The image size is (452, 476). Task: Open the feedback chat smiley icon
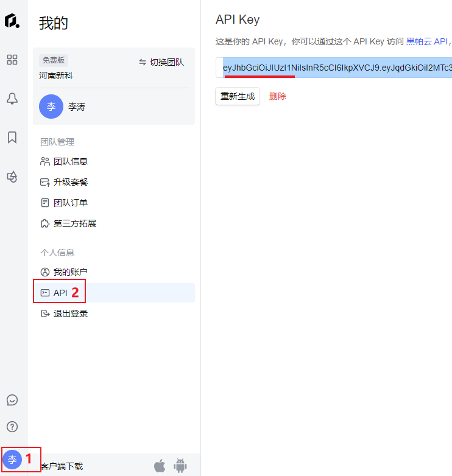(12, 400)
